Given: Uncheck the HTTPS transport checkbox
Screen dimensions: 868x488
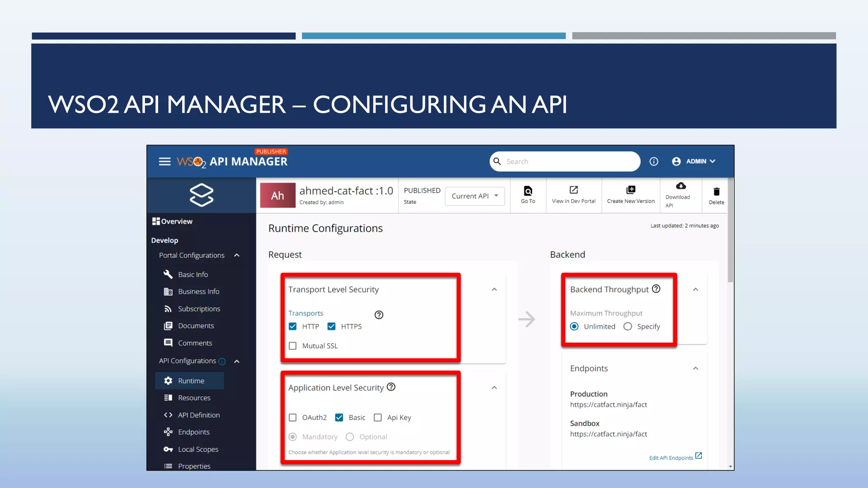Looking at the screenshot, I should 331,326.
